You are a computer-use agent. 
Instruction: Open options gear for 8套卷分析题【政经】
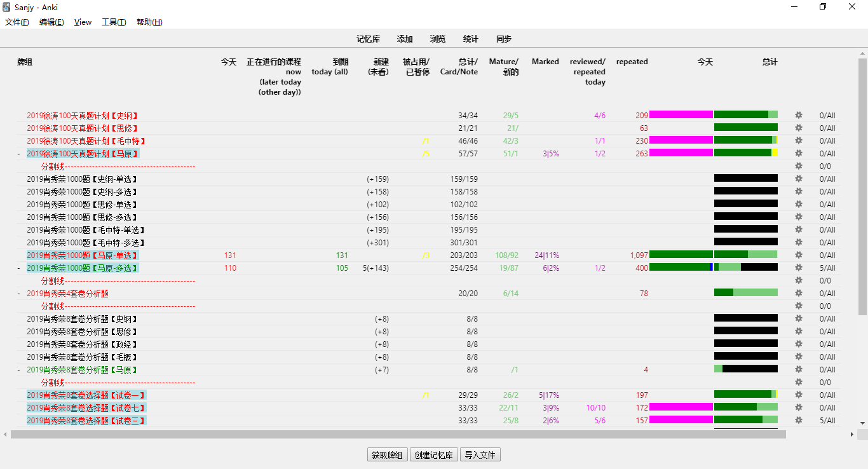point(799,344)
